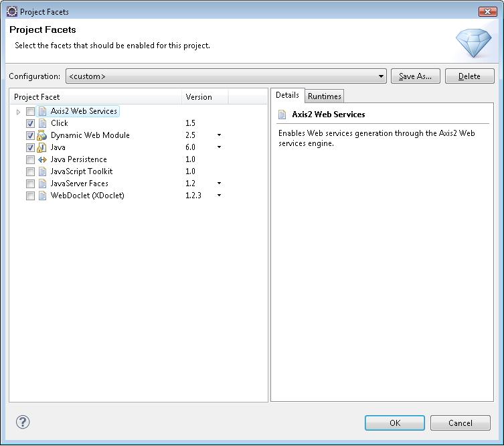Viewport: 504px width, 446px height.
Task: Open Java version dropdown arrow
Action: 220,147
